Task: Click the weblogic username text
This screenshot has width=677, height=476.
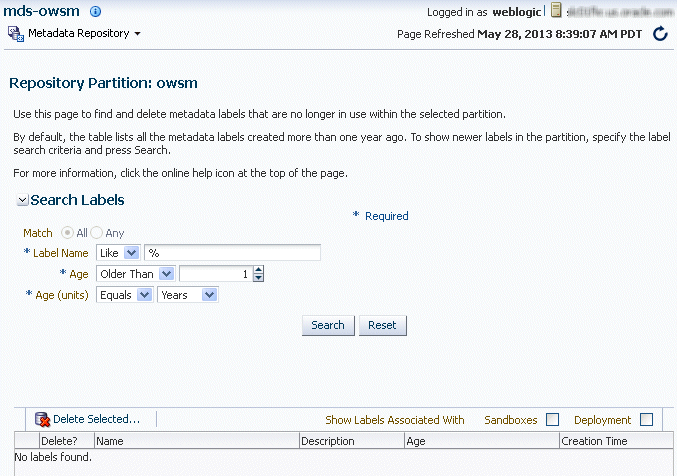Action: [517, 12]
